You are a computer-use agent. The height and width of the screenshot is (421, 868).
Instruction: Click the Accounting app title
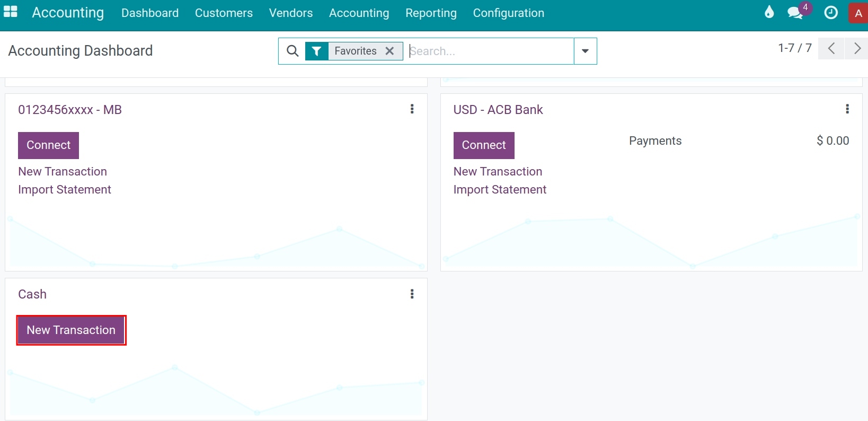[x=68, y=12]
